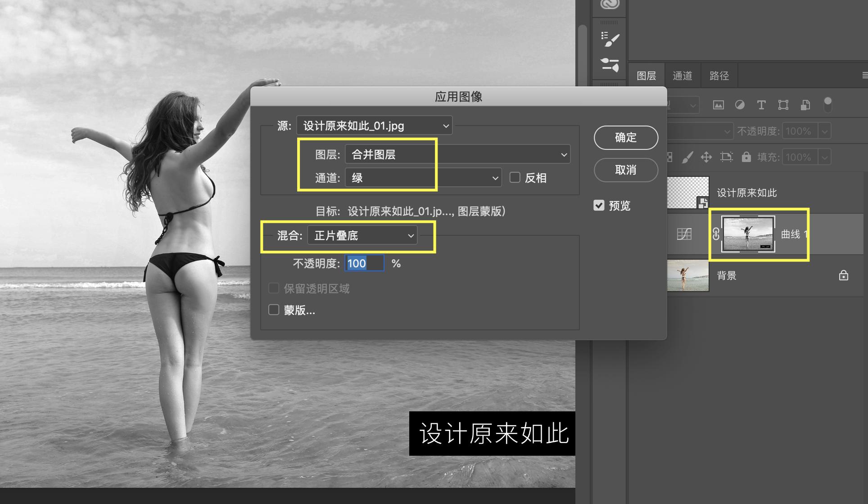Click the layer mask thumbnail on 曲线 1

pos(748,234)
